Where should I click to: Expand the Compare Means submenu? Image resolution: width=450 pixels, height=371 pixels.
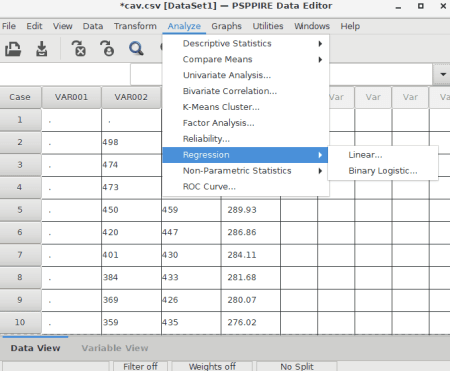pyautogui.click(x=246, y=60)
